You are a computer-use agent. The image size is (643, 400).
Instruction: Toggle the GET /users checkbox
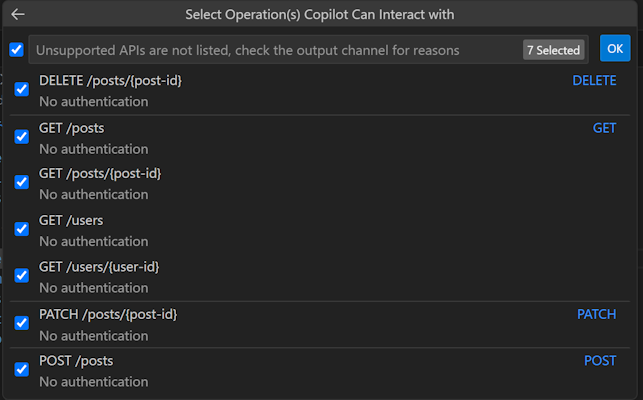pyautogui.click(x=22, y=229)
